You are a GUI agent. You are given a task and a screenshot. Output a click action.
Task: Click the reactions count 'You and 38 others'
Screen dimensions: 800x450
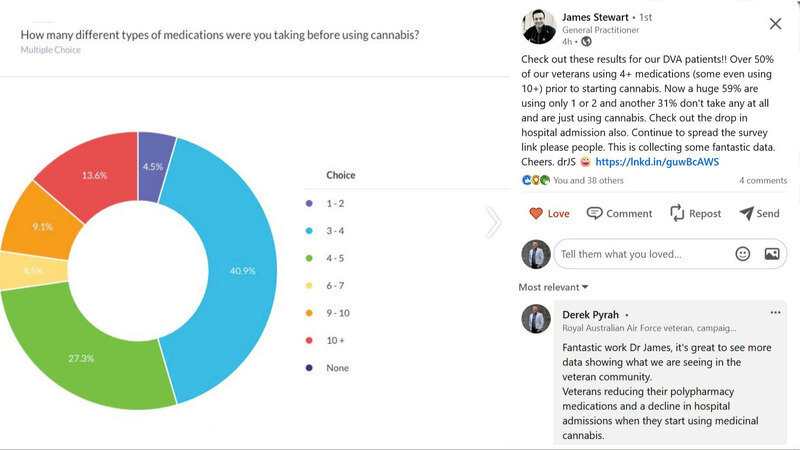(588, 181)
